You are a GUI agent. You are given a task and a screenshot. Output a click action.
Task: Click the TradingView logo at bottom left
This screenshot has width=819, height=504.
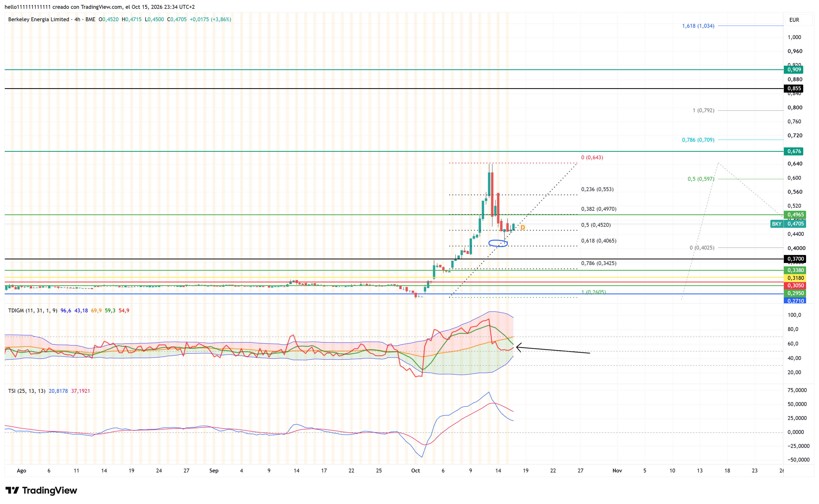(x=41, y=490)
